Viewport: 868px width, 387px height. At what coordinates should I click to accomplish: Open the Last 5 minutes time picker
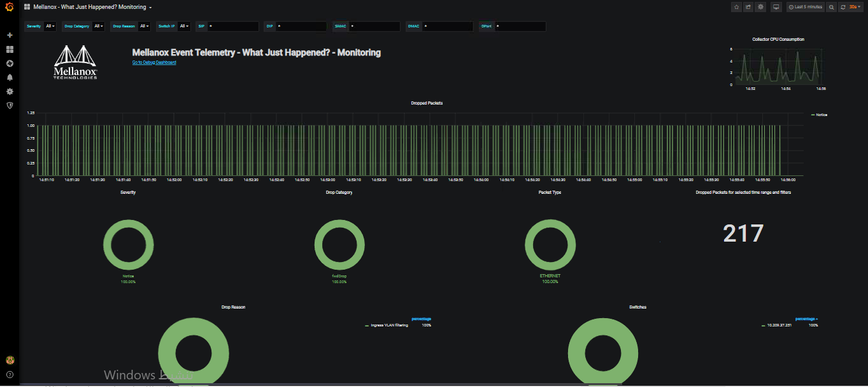[x=806, y=7]
